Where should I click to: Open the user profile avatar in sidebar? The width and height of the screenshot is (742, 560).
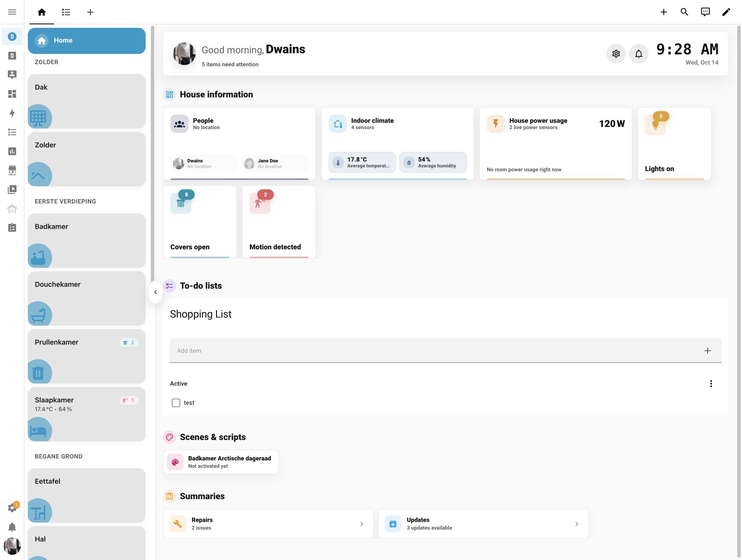(12, 546)
